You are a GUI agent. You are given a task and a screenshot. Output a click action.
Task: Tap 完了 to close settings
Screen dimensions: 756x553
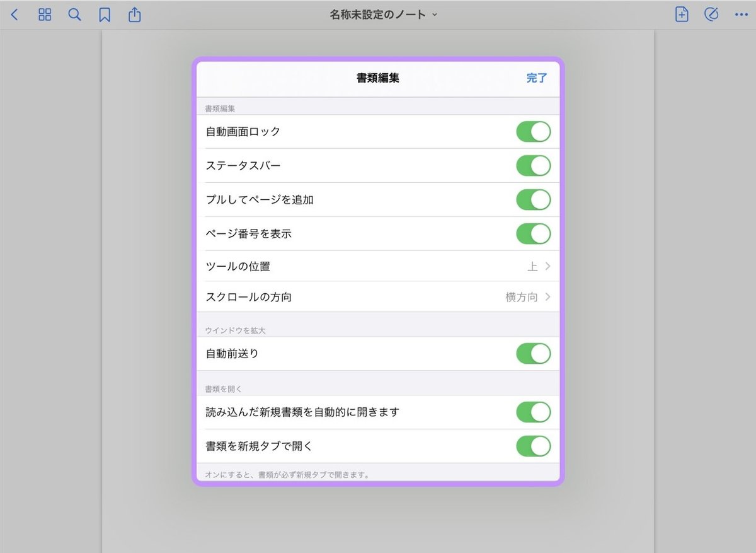click(536, 79)
